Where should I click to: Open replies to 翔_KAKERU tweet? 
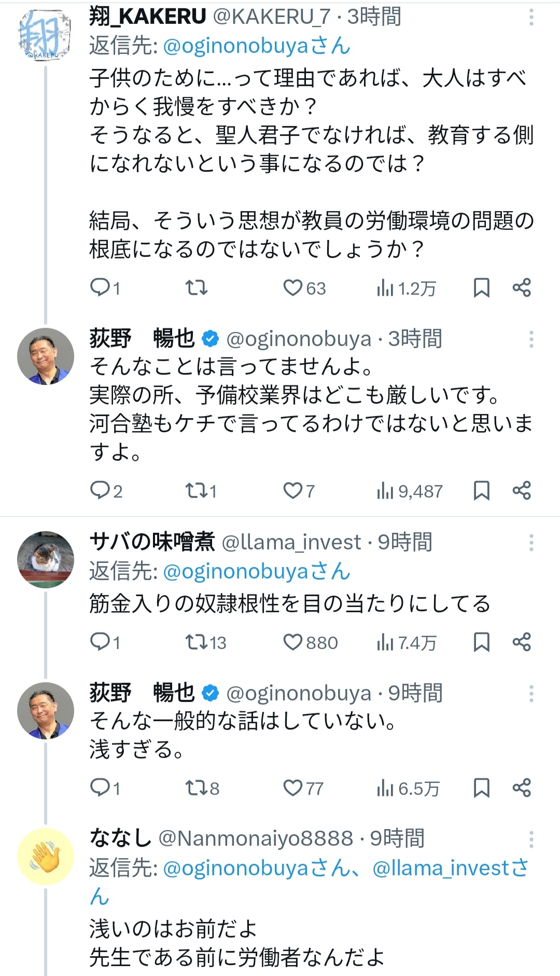(x=99, y=288)
